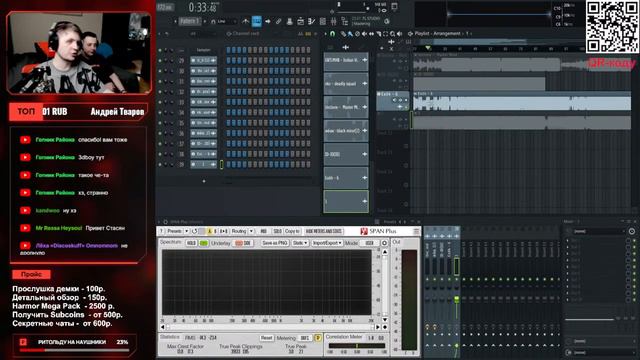640x360 pixels.
Task: Select the playlist Zoom magnifier tool
Action: click(392, 33)
